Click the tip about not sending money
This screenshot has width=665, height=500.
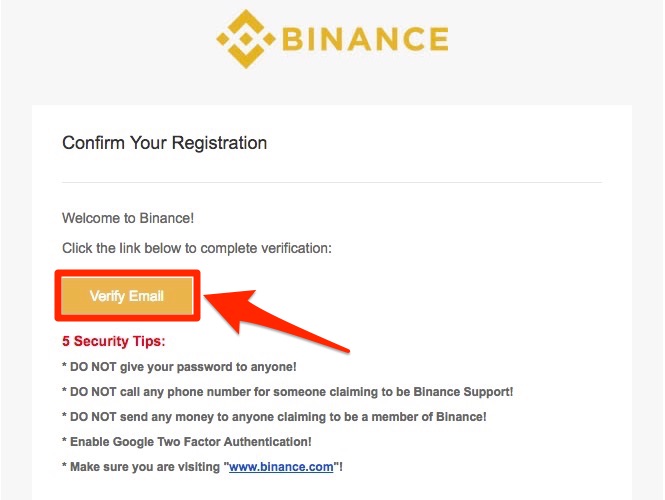click(274, 416)
